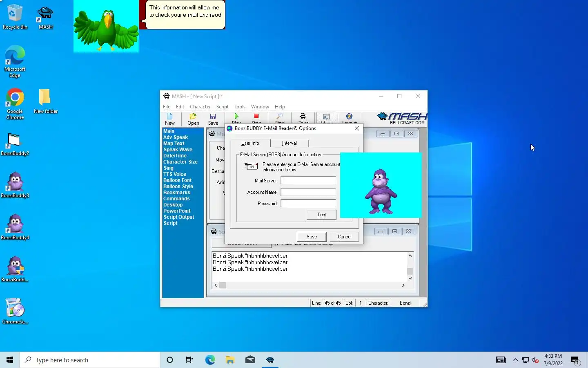Open the Character menu in MASH
This screenshot has height=368, width=588.
pyautogui.click(x=200, y=107)
